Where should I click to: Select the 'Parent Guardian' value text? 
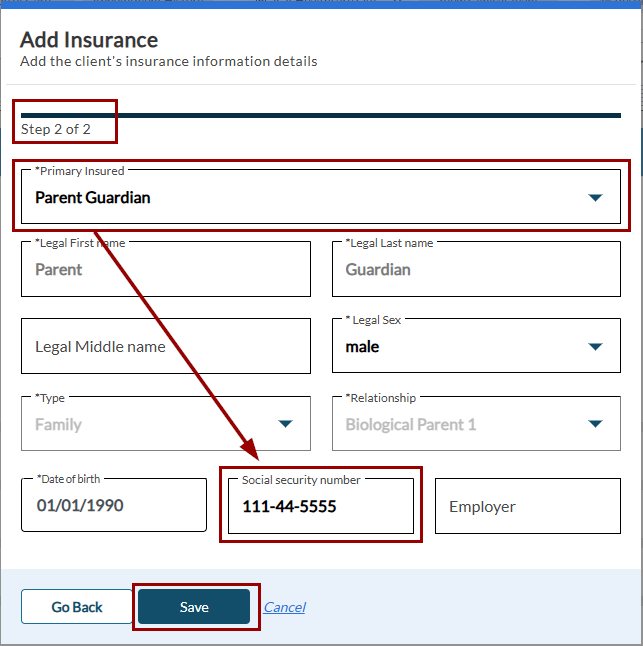coord(93,198)
